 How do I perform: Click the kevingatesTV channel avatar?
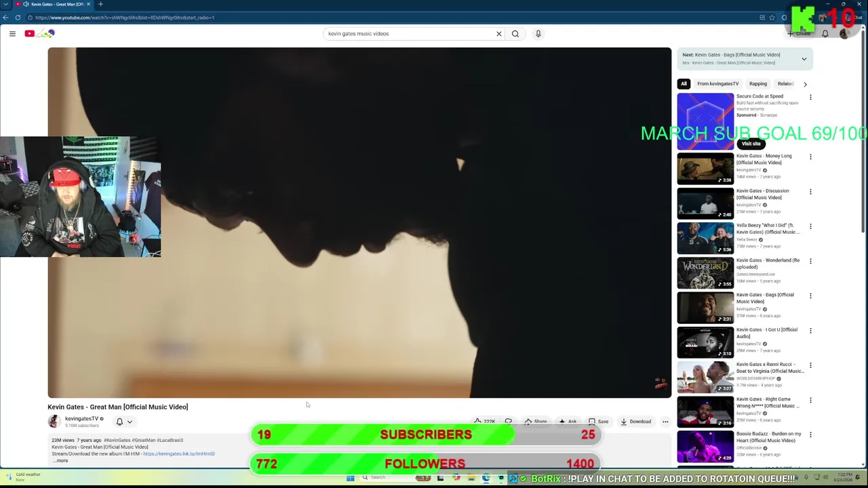click(x=54, y=422)
